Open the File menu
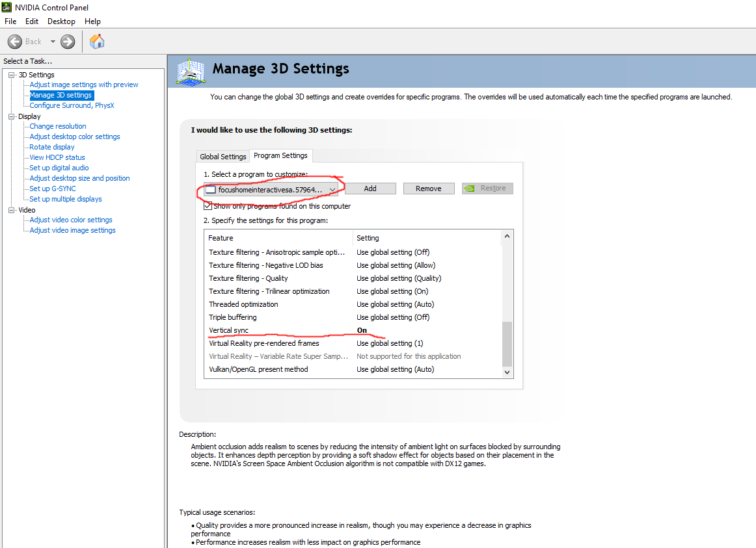Screen dimensions: 756x548 coord(10,21)
